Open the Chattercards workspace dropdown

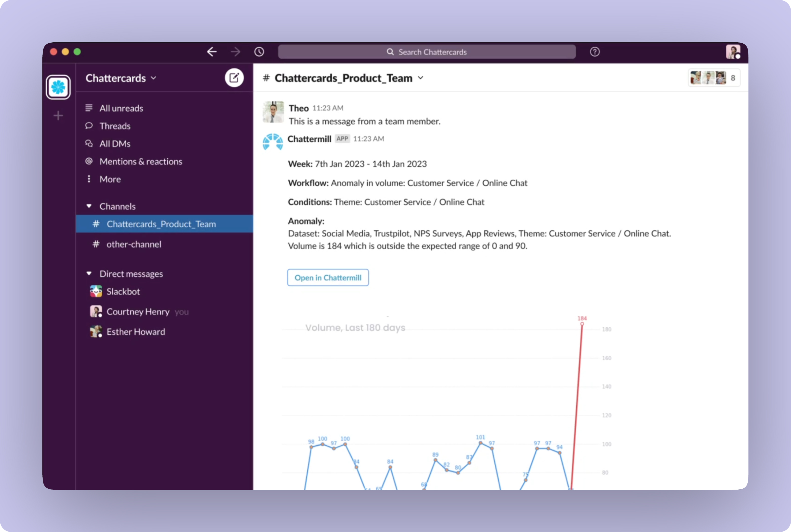121,78
